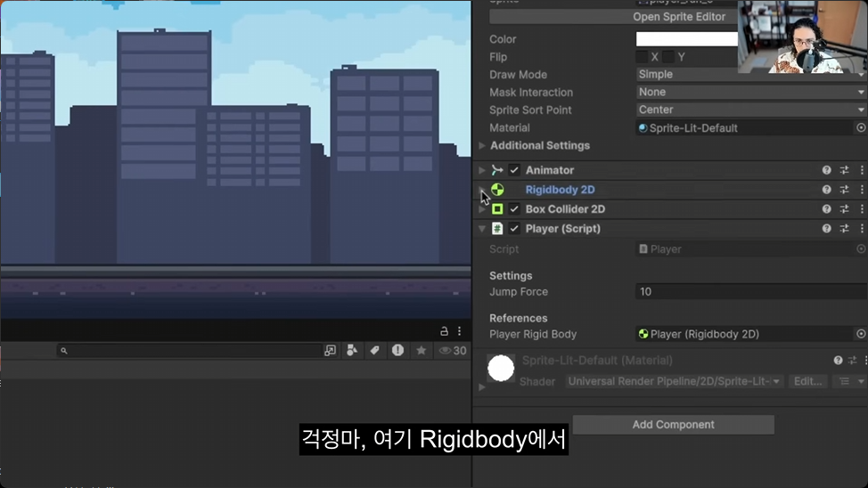Open the Color swatch picker
Viewport: 868px width, 488px height.
coord(686,39)
